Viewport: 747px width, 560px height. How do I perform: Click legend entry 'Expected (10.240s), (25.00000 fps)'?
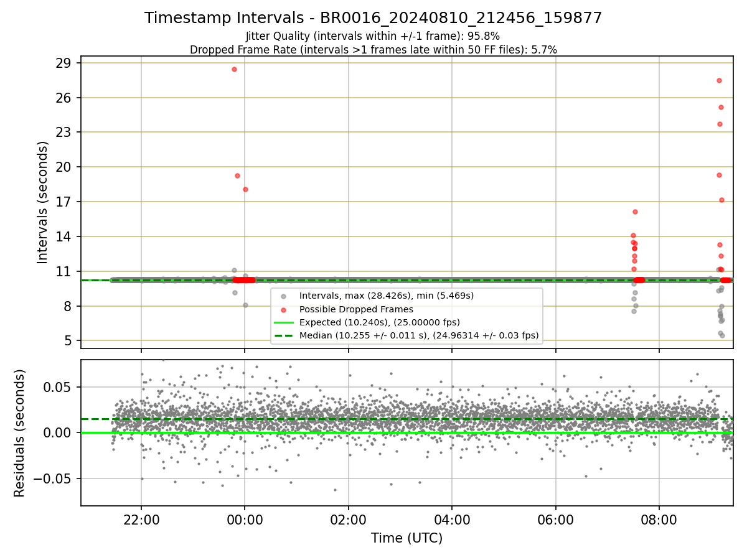(x=380, y=322)
